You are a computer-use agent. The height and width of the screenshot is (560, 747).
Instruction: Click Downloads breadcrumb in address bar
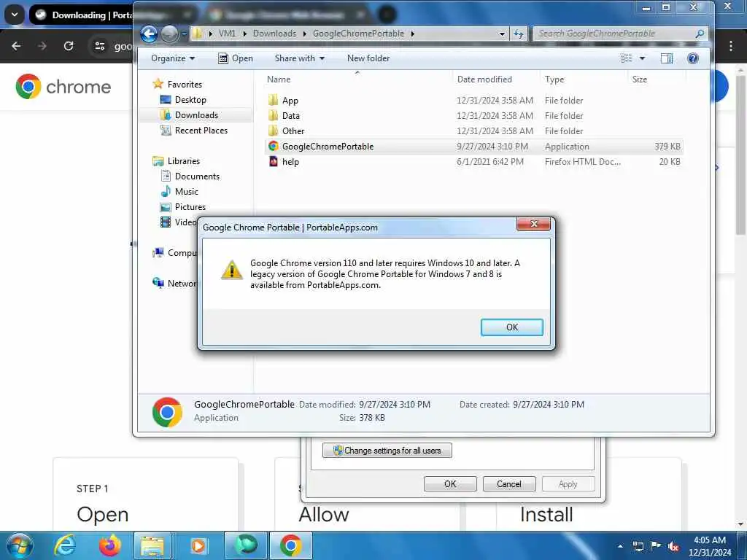tap(274, 34)
